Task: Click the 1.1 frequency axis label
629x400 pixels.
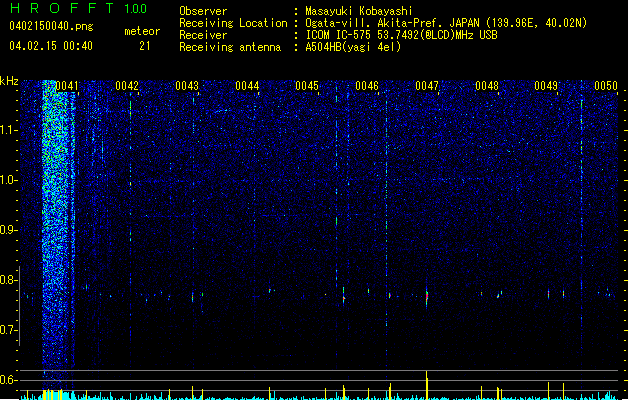Action: pyautogui.click(x=8, y=130)
